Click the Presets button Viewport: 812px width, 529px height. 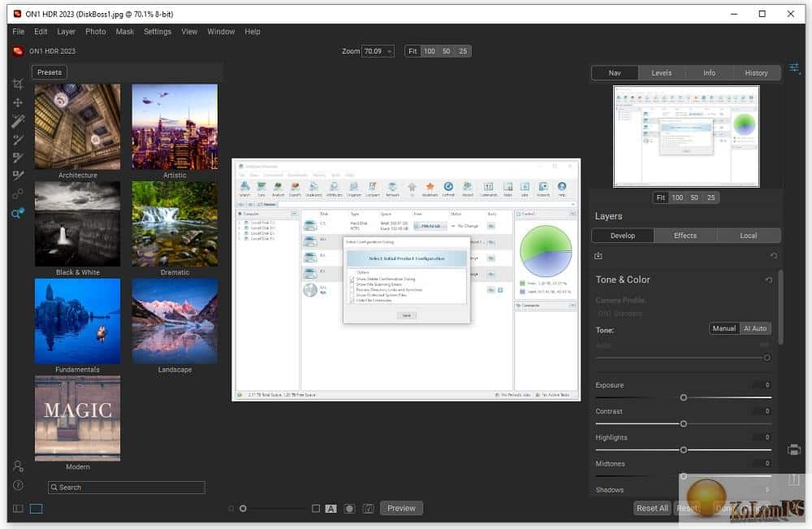coord(50,72)
